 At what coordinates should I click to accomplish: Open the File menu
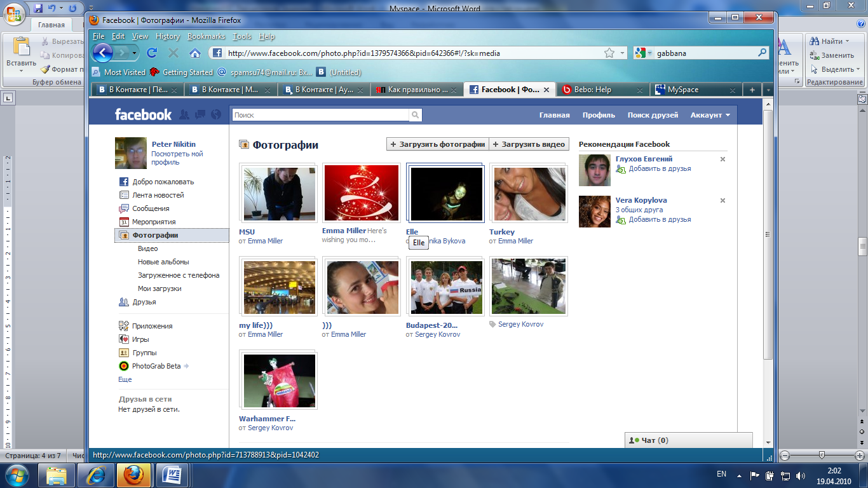(x=98, y=36)
